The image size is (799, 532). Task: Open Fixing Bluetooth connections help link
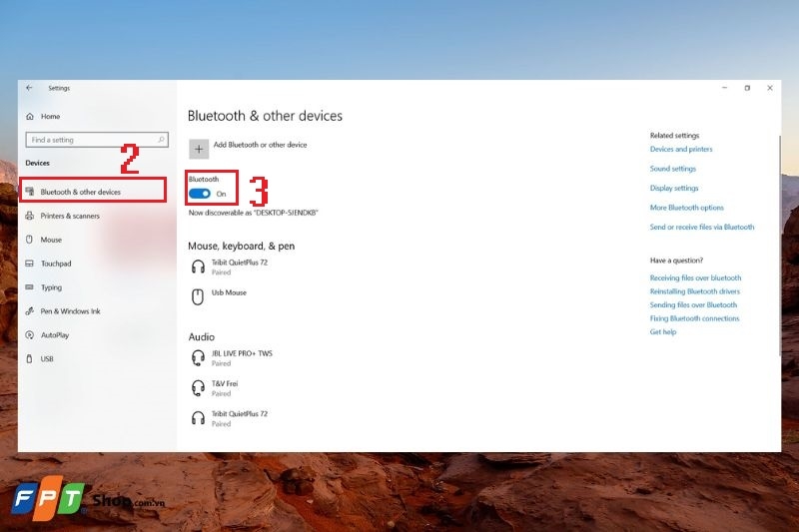point(694,318)
